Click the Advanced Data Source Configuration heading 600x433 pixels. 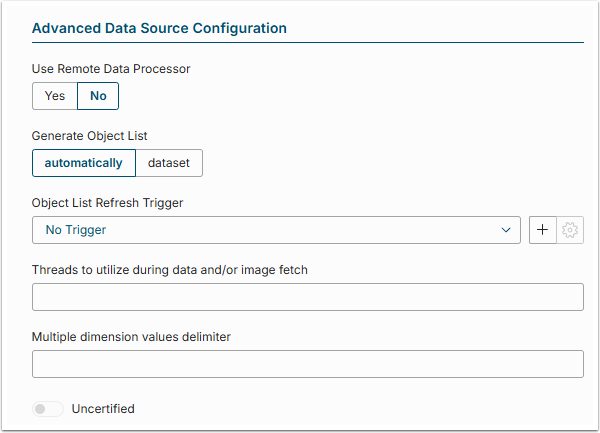point(159,29)
